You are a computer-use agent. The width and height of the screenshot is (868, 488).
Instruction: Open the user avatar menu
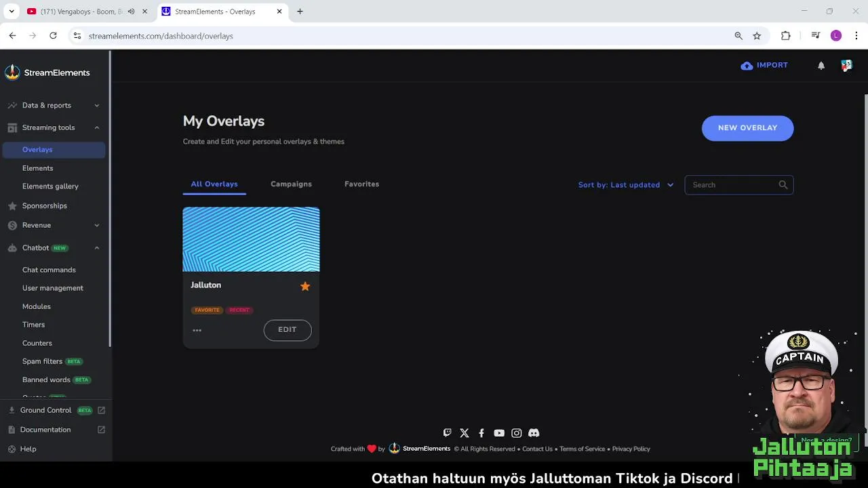point(846,66)
